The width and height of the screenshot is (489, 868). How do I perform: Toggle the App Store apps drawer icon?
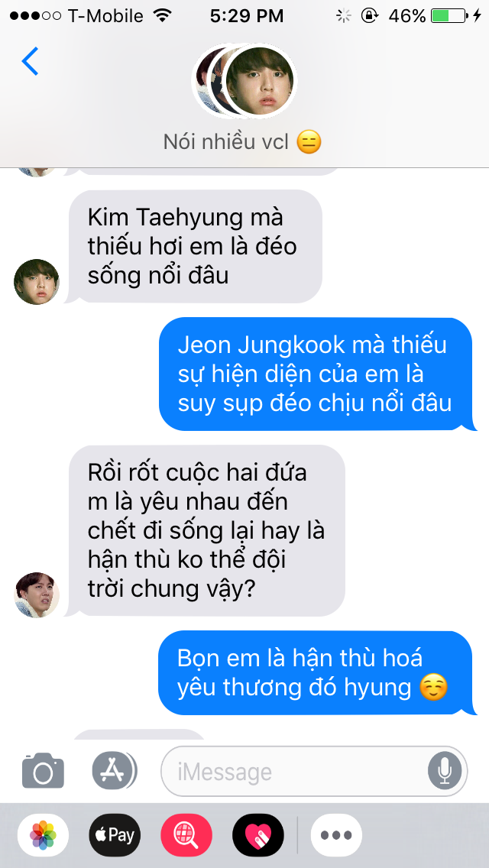pyautogui.click(x=114, y=770)
